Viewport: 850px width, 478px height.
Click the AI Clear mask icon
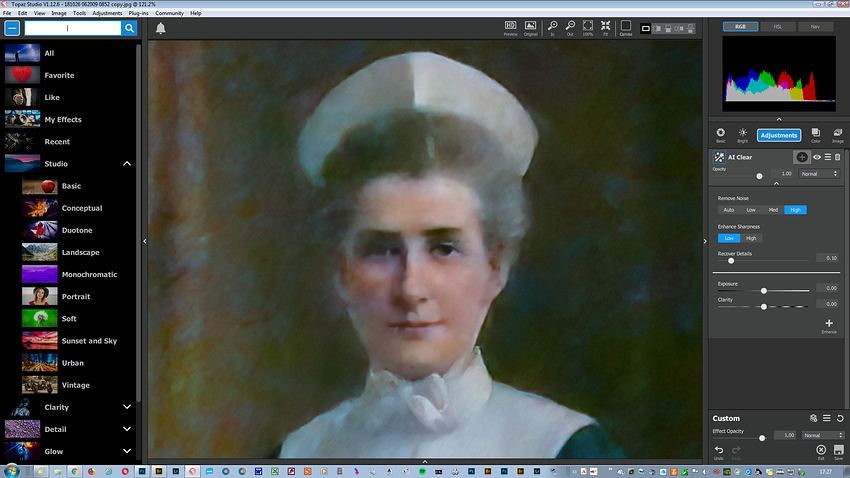[802, 157]
